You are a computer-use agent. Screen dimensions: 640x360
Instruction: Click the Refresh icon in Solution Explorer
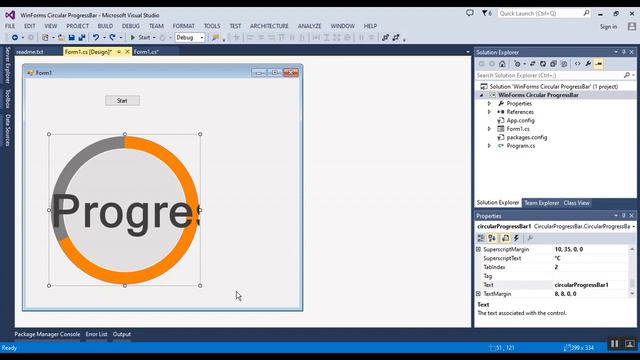tap(543, 64)
